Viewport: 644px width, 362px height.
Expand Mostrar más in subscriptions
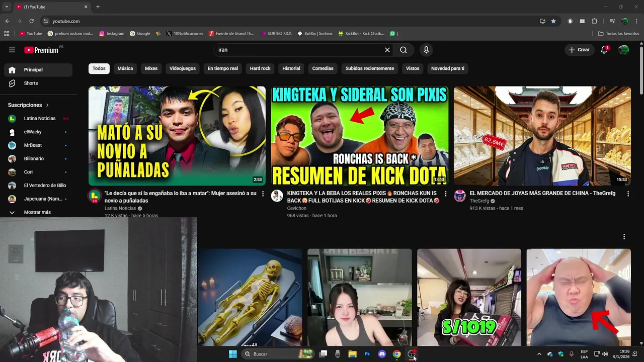click(38, 212)
